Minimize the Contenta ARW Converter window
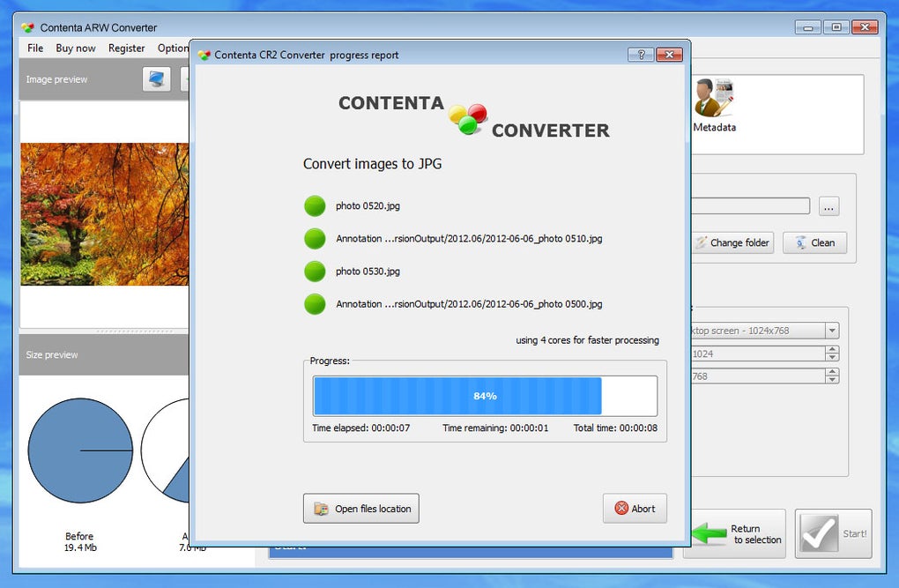Image resolution: width=899 pixels, height=588 pixels. pyautogui.click(x=808, y=27)
